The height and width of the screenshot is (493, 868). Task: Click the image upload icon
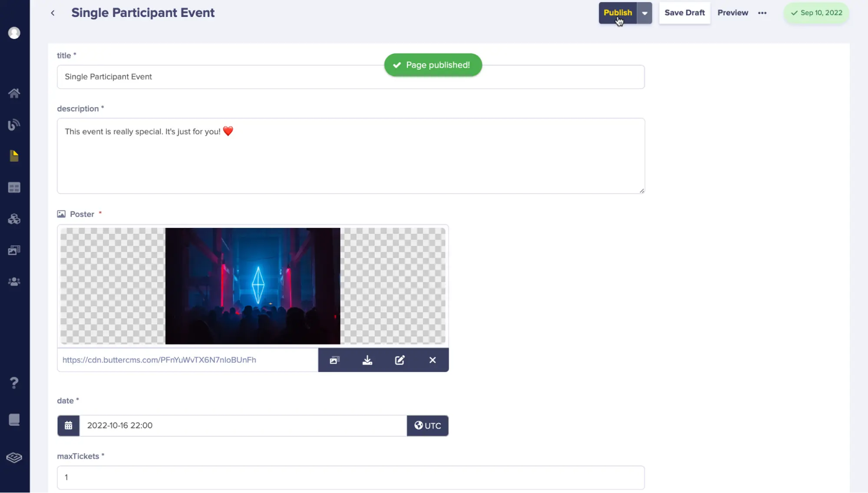point(334,359)
